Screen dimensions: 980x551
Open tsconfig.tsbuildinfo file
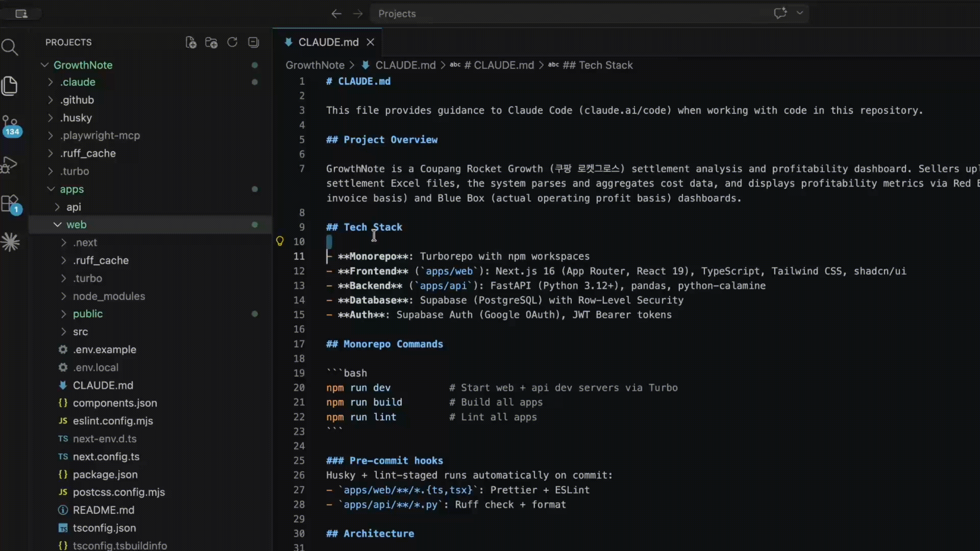click(150, 545)
